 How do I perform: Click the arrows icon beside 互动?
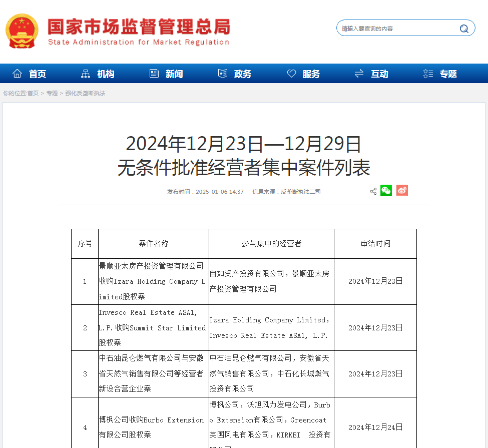point(359,74)
